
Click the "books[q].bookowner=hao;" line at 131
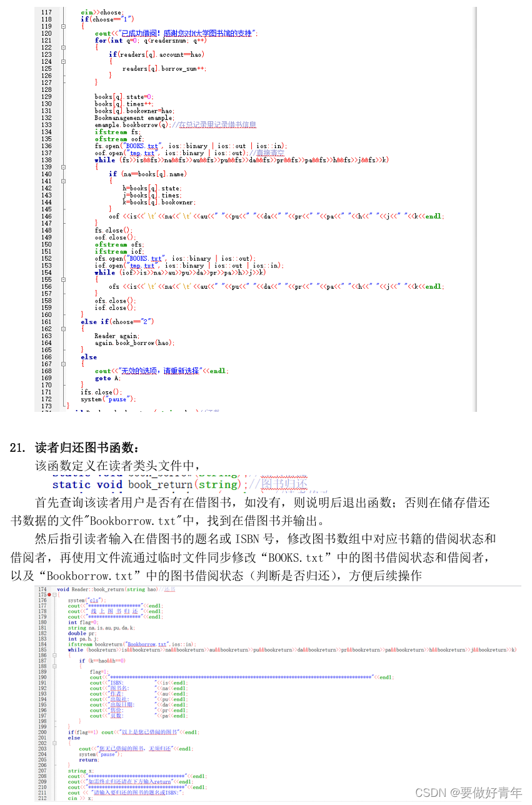point(135,111)
